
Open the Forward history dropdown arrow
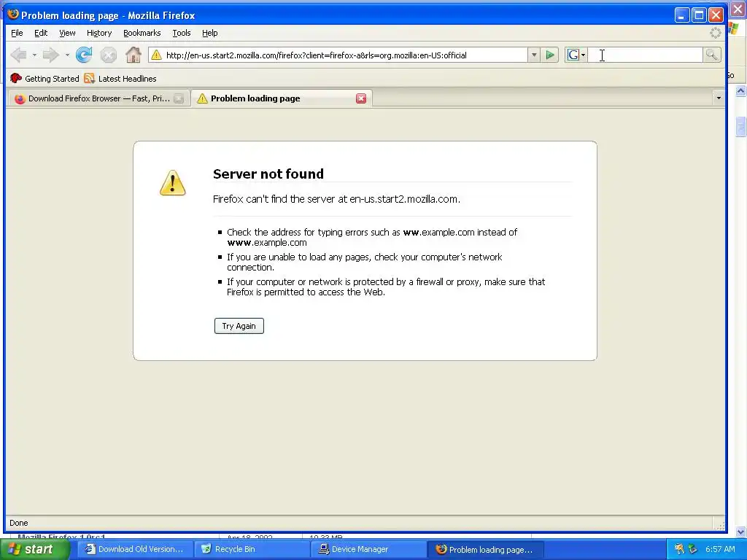(67, 55)
